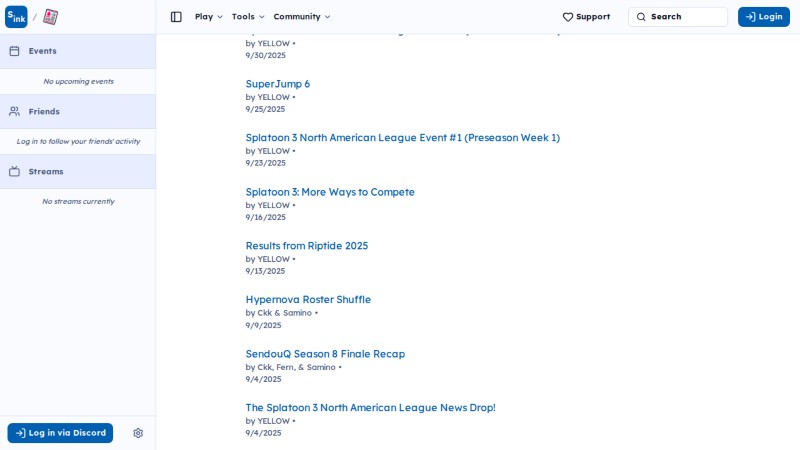Click 'Log in to follow your friends' activity' text

[x=78, y=141]
